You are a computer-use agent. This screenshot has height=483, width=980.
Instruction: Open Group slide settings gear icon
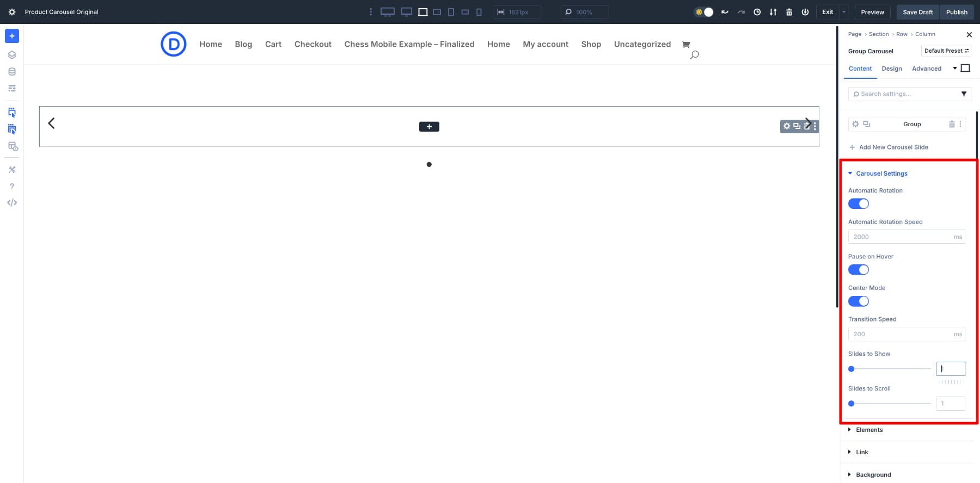[x=855, y=124]
